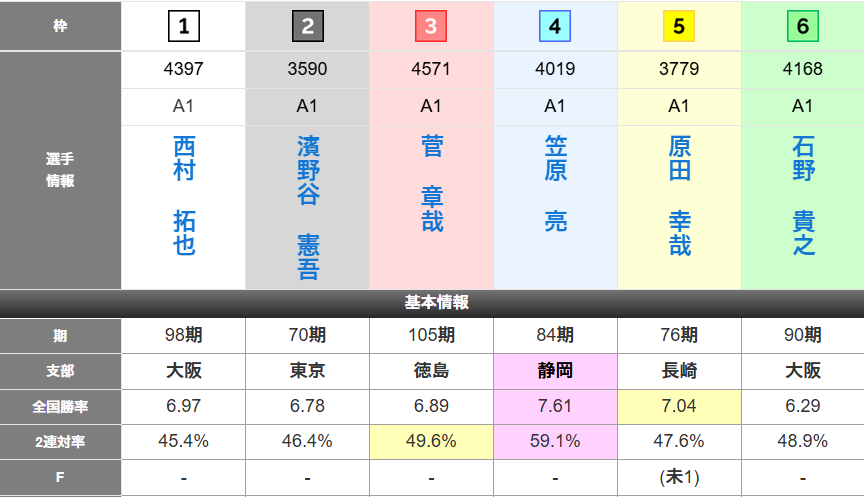
Task: Open racer 濱野谷憲吾 profile link
Action: [x=308, y=208]
